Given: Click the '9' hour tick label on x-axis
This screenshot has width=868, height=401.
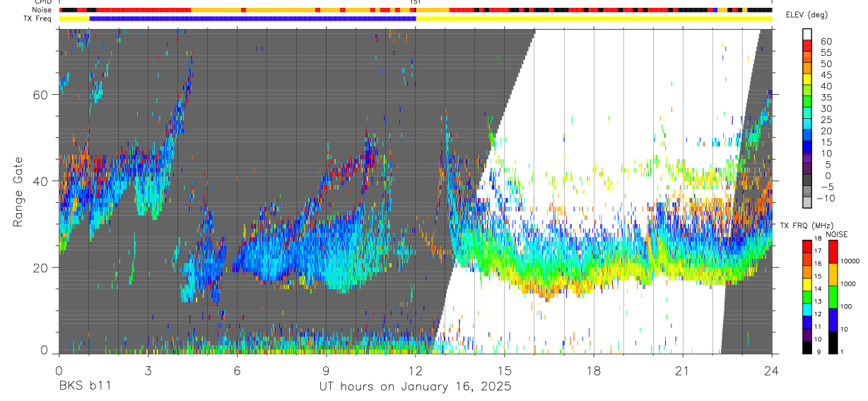Looking at the screenshot, I should [x=326, y=370].
